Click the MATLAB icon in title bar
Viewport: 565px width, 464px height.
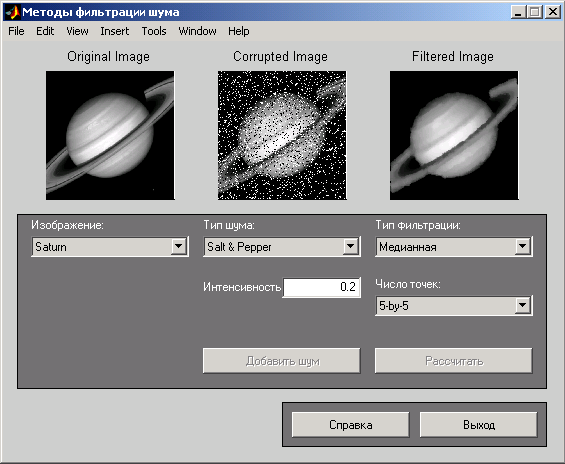click(x=12, y=12)
